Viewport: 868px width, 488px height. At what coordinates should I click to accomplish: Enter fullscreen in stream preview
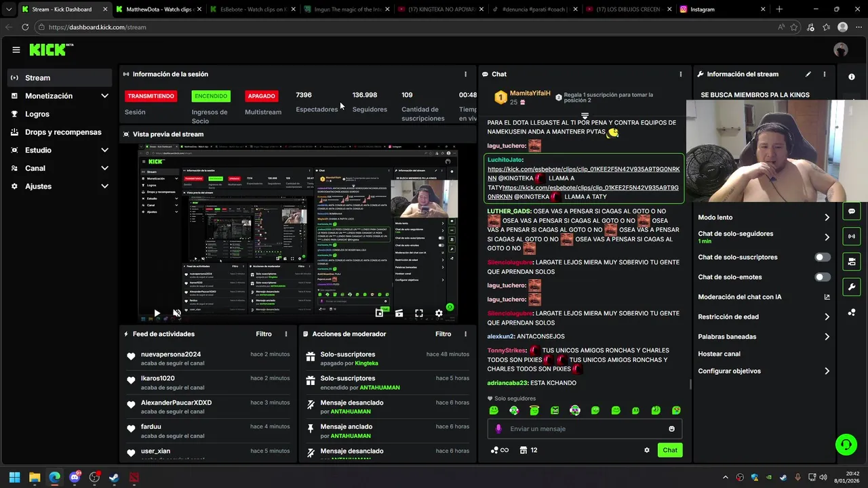(x=419, y=313)
